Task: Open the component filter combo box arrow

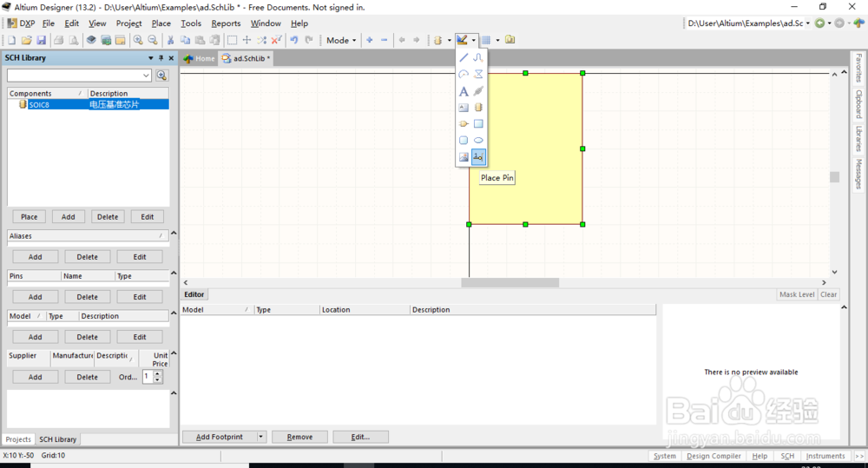Action: (x=146, y=76)
